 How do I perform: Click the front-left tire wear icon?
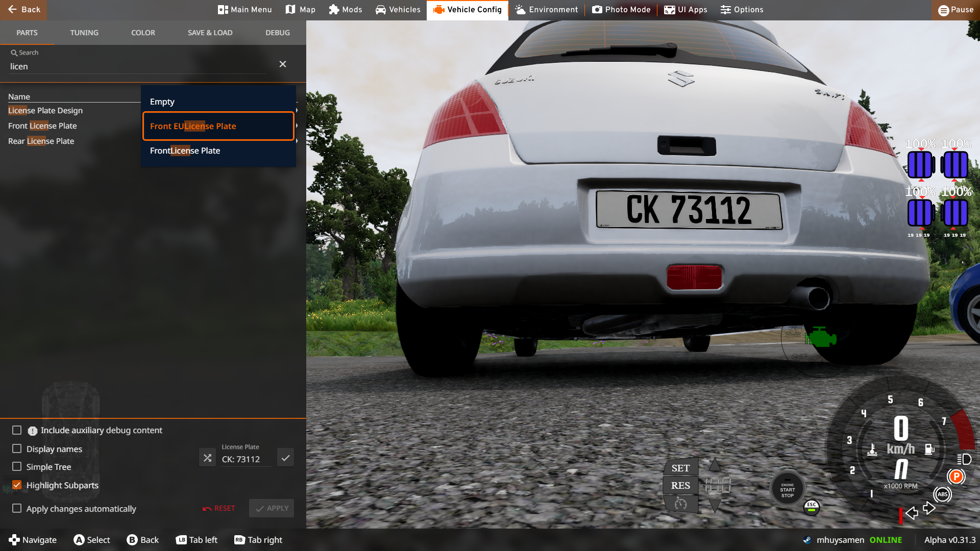(x=921, y=164)
